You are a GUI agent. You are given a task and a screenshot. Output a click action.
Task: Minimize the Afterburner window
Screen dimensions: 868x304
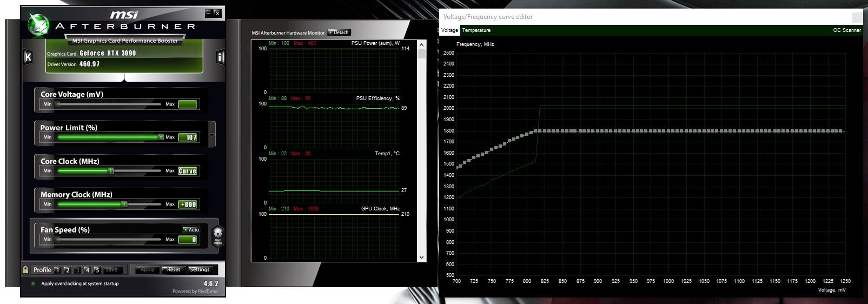click(209, 13)
